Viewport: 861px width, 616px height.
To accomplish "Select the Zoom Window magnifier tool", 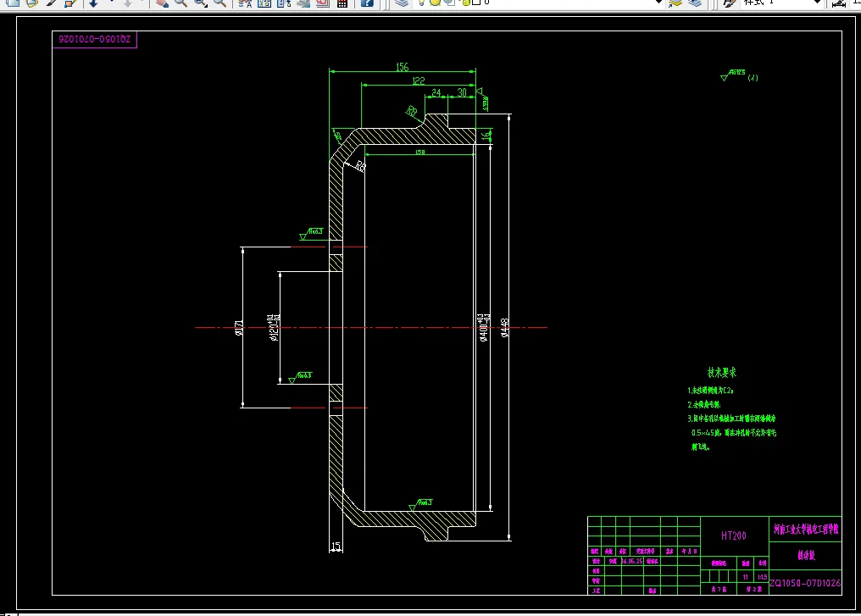I will 201,3.
